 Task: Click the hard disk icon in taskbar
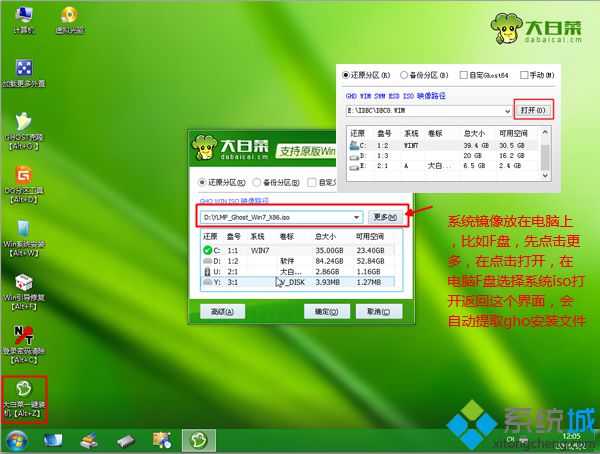(126, 441)
